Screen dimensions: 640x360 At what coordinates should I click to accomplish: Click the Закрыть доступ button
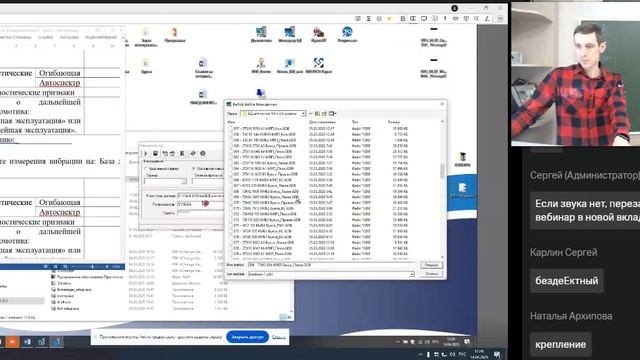pos(247,337)
